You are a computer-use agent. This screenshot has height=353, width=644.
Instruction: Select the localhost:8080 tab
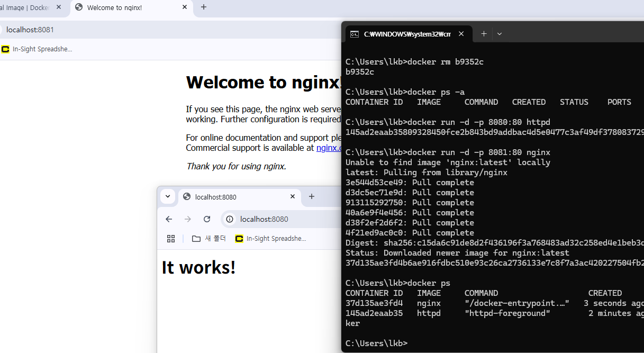(x=239, y=197)
